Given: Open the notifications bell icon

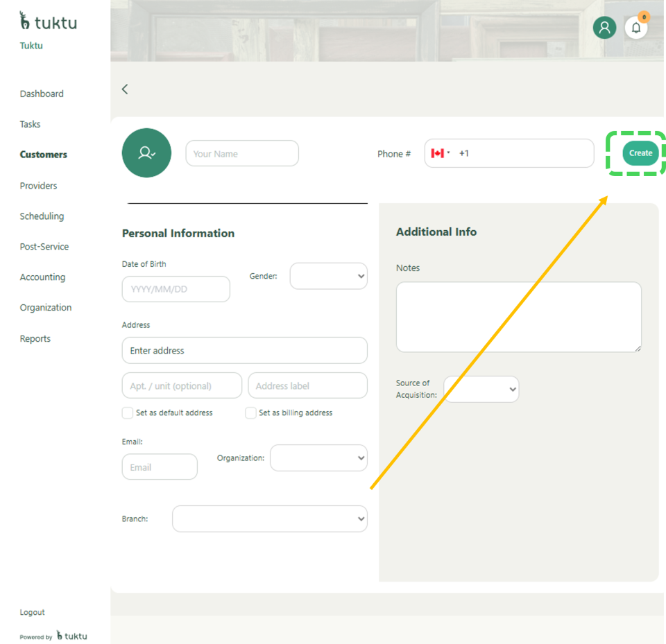Looking at the screenshot, I should click(x=635, y=28).
